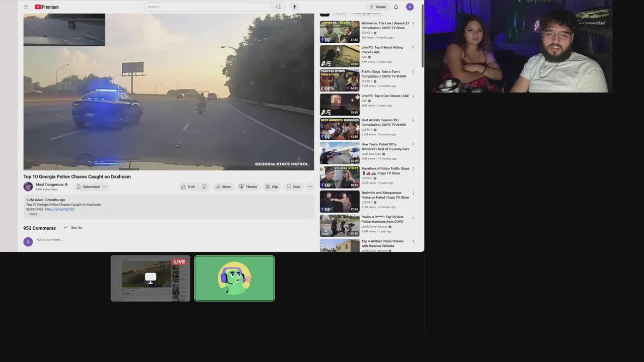Click '1.2M views 3 months ago' text

coord(45,200)
